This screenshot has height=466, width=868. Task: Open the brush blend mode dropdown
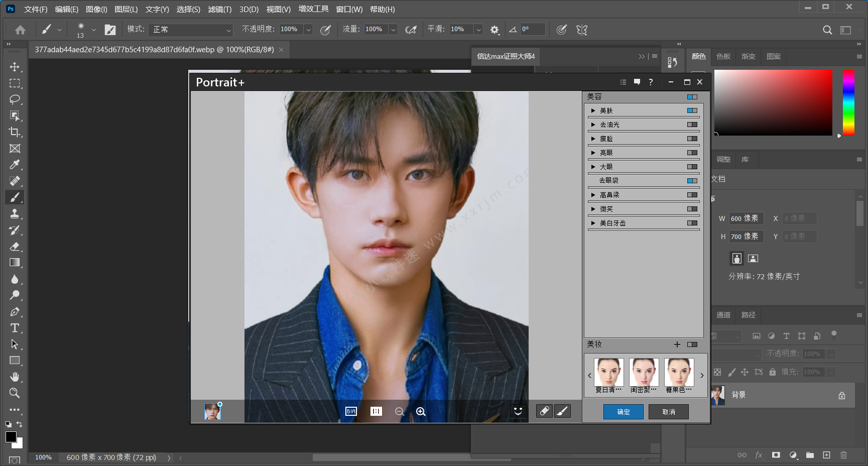tap(192, 30)
